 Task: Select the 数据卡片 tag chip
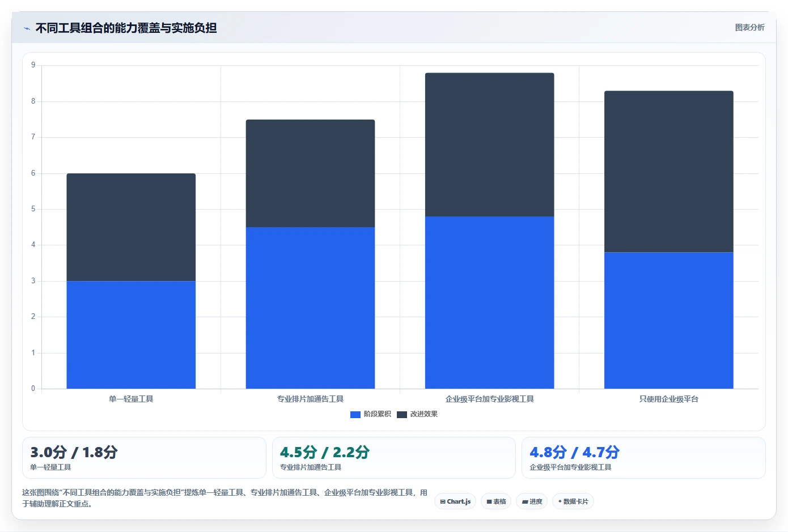coord(573,501)
